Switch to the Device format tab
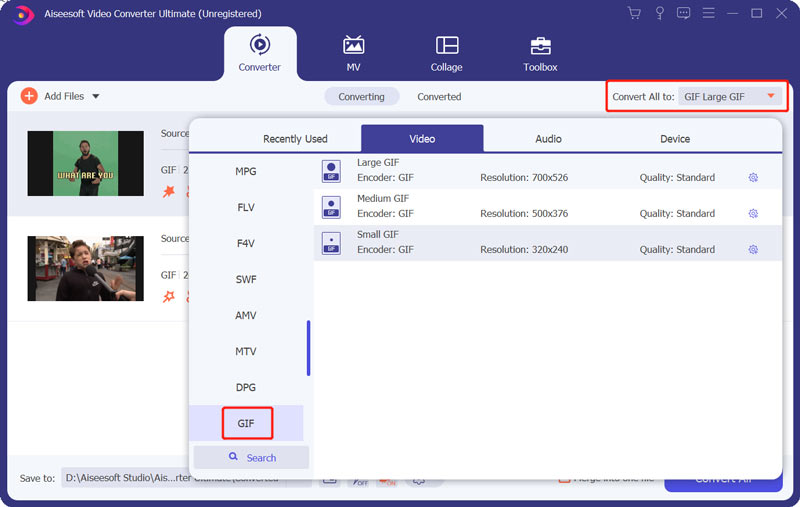Screen dimensions: 800x507 [x=674, y=139]
